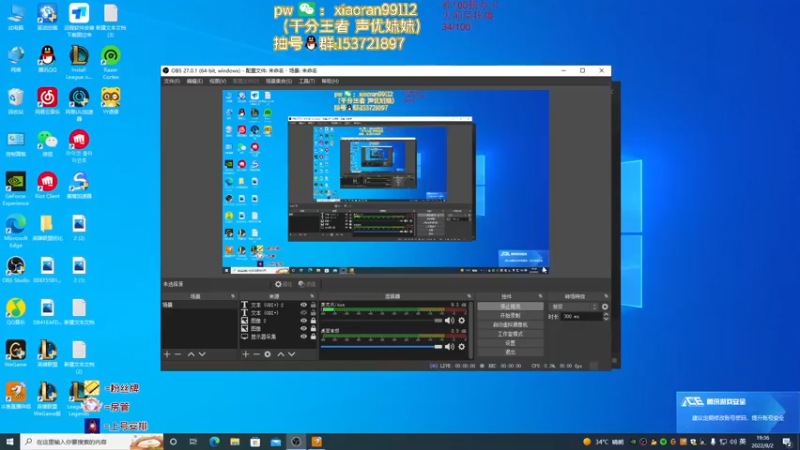The width and height of the screenshot is (800, 450).
Task: Move the source down in the Sources panel
Action: pos(292,354)
